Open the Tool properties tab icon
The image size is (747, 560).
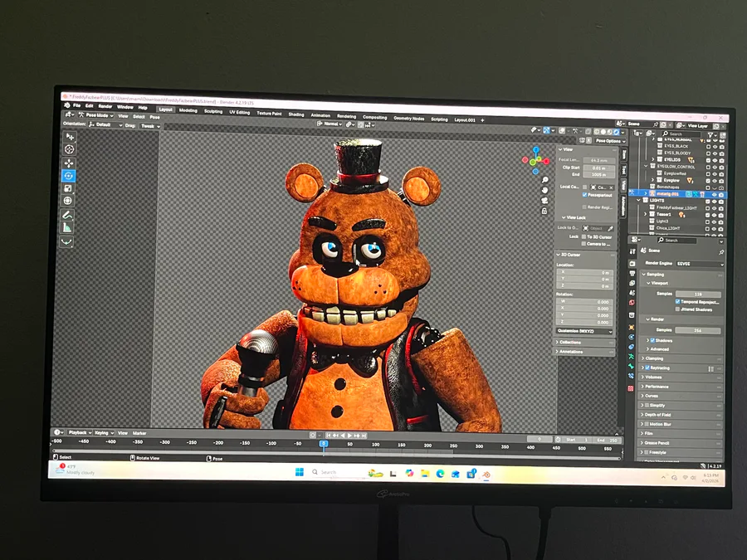point(632,251)
